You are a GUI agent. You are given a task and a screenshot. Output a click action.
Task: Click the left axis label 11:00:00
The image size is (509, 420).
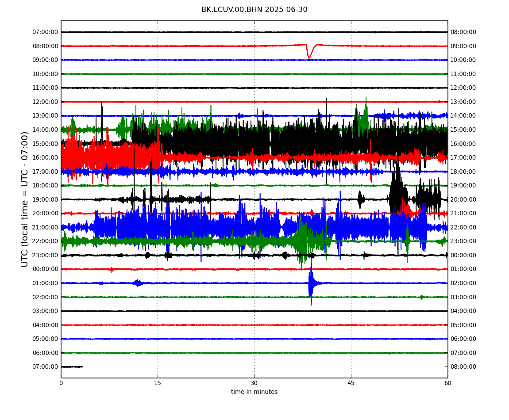(x=45, y=88)
